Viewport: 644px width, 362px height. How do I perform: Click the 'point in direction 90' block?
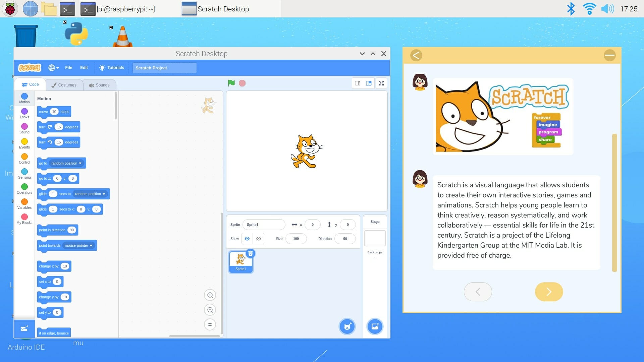coord(58,230)
